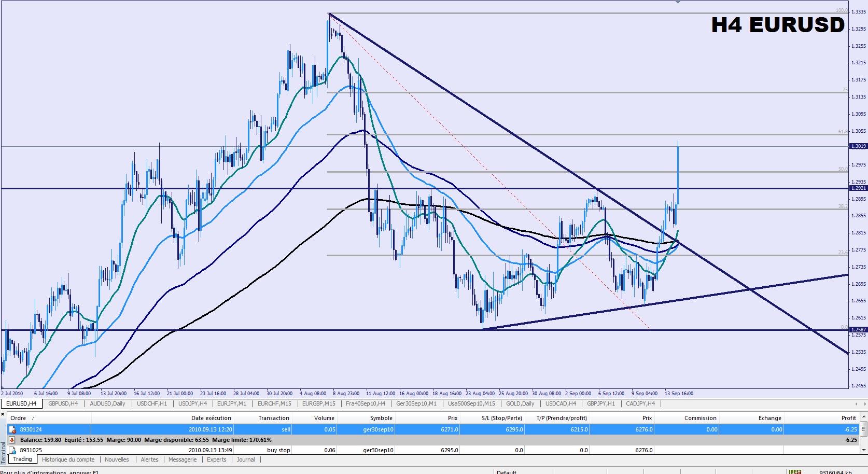Screen dimensions: 868x474
Task: Click the current price label 1.3019
Action: 858,146
